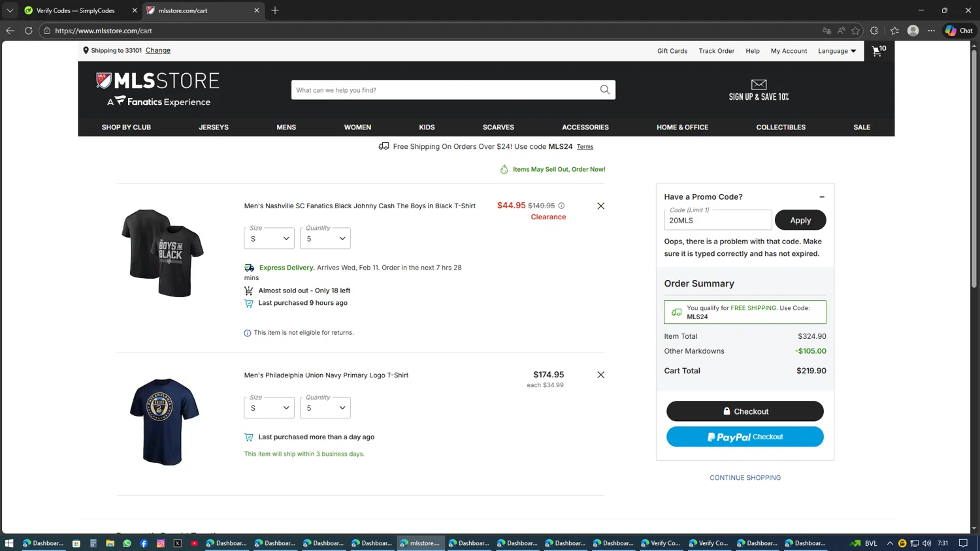Click the Change shipping location link
Screen dimensions: 980x551
[158, 50]
